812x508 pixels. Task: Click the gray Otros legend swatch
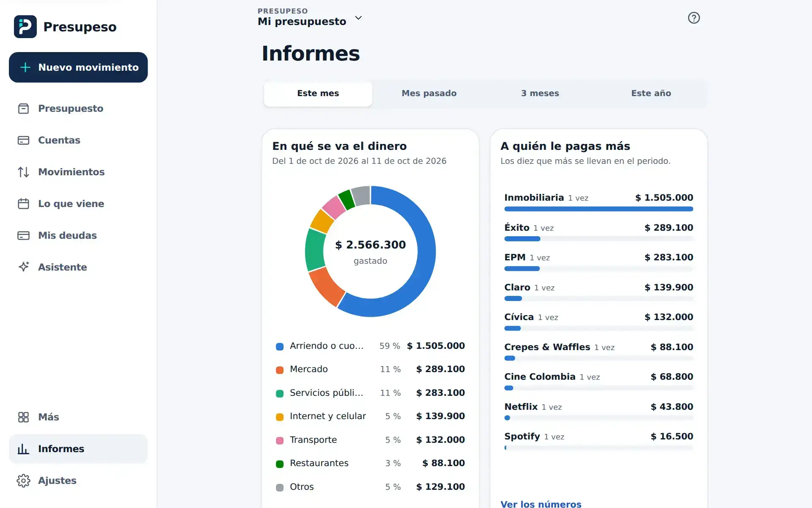tap(280, 487)
